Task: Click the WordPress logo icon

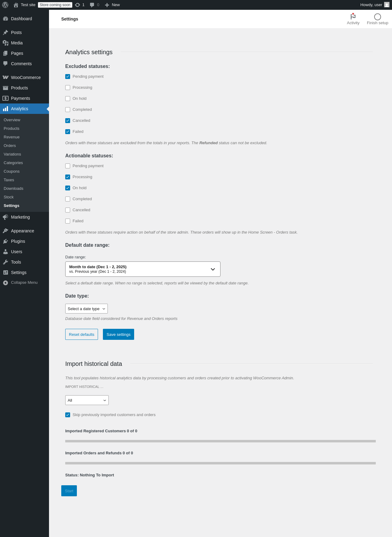Action: click(x=5, y=5)
